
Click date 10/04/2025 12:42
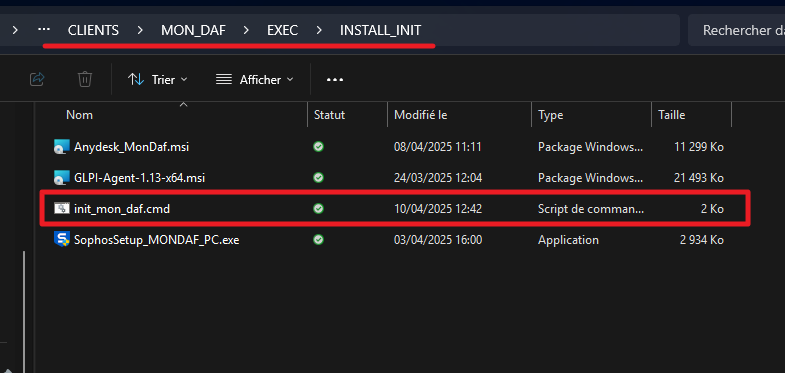438,209
